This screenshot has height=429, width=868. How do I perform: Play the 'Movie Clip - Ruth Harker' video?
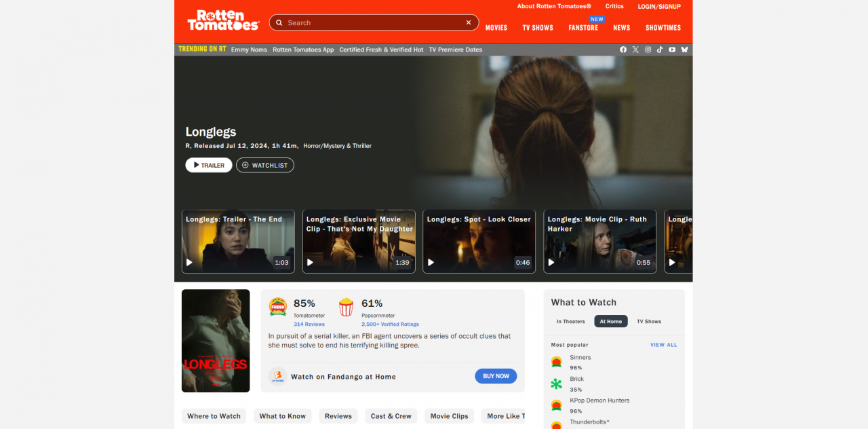[x=600, y=242]
